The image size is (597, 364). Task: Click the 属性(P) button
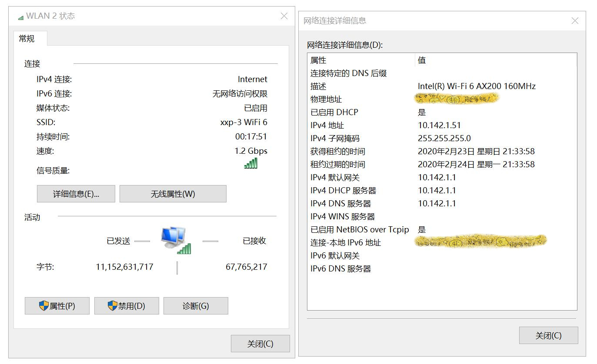click(57, 305)
